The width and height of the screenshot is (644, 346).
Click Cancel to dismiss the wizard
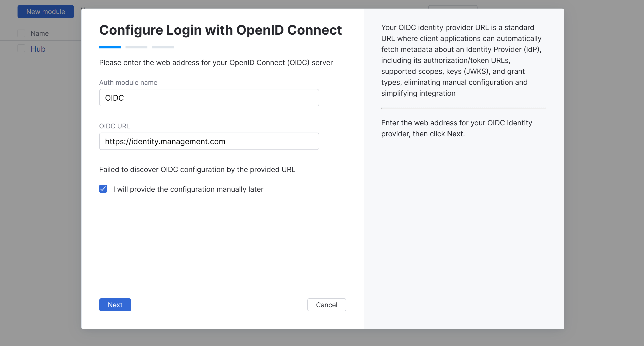[327, 305]
